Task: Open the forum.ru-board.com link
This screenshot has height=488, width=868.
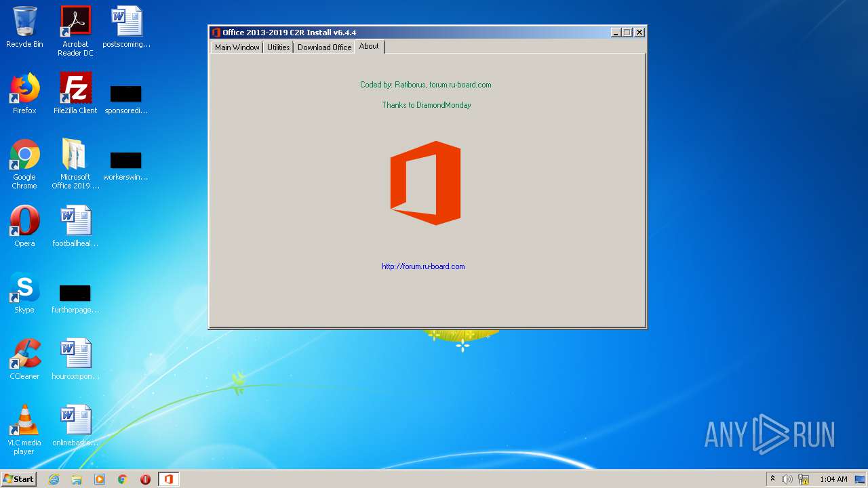Action: (423, 266)
